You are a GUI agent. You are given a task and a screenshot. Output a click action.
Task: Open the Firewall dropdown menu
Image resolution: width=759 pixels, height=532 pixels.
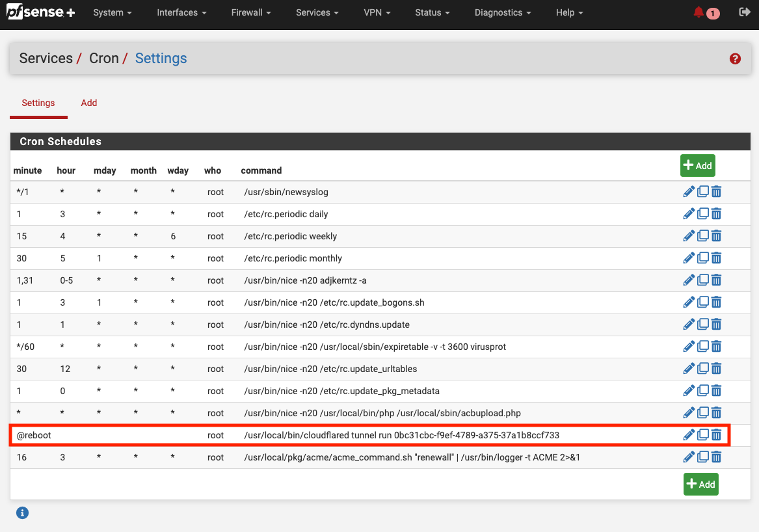pyautogui.click(x=251, y=12)
